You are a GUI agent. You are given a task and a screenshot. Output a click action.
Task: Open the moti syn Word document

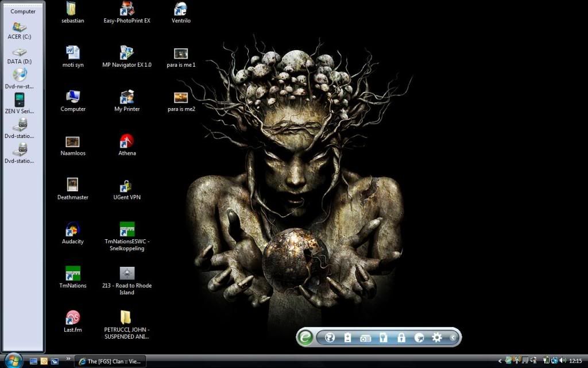point(73,57)
